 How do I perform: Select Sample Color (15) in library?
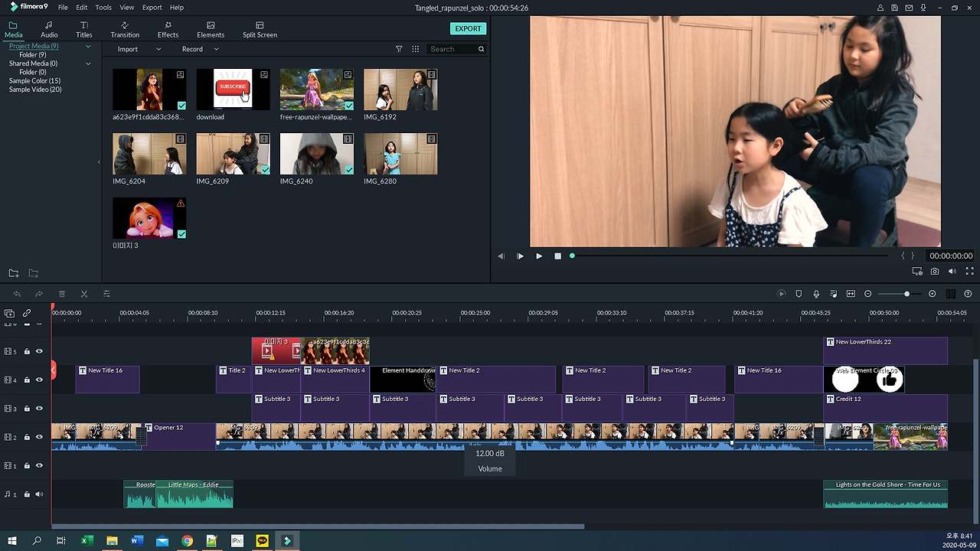(x=34, y=80)
